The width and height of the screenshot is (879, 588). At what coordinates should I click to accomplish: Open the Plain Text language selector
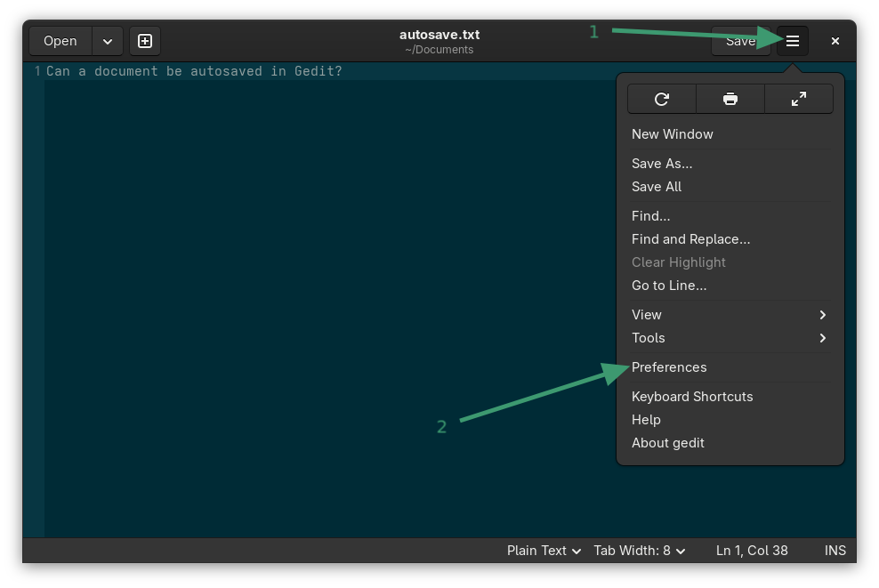tap(543, 550)
